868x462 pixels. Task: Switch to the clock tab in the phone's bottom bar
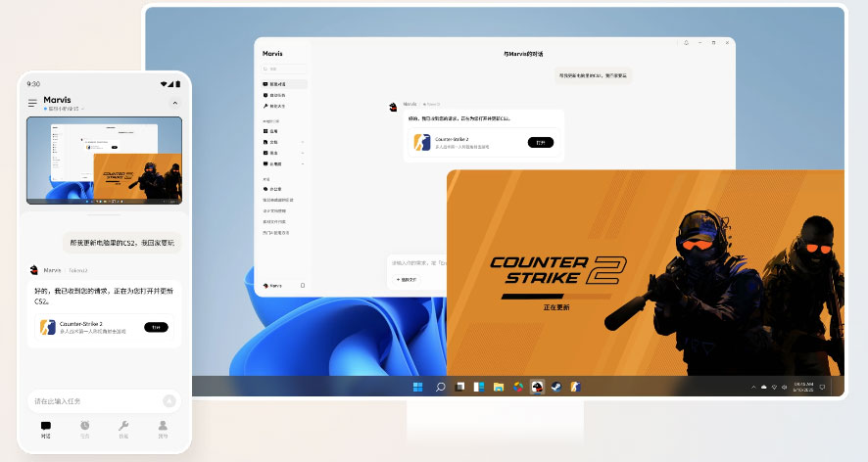pos(84,430)
